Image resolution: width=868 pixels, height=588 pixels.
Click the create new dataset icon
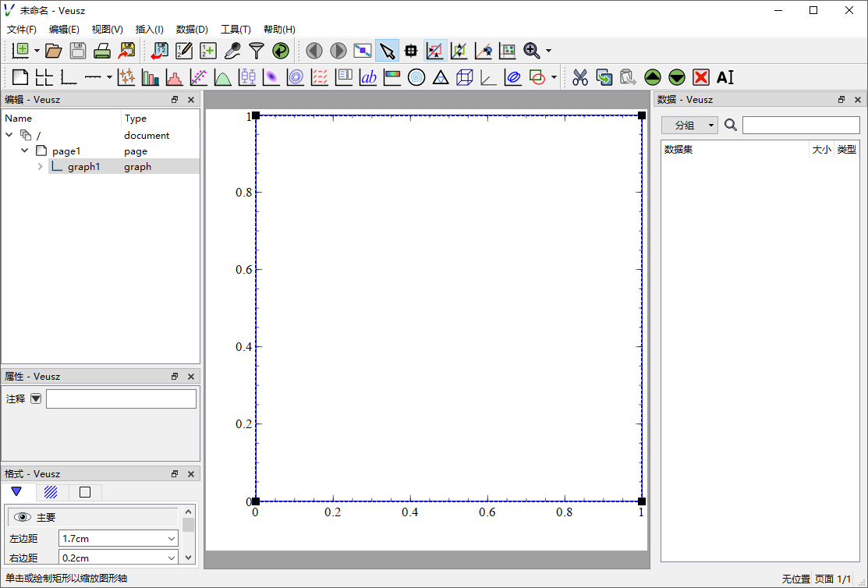pyautogui.click(x=208, y=51)
